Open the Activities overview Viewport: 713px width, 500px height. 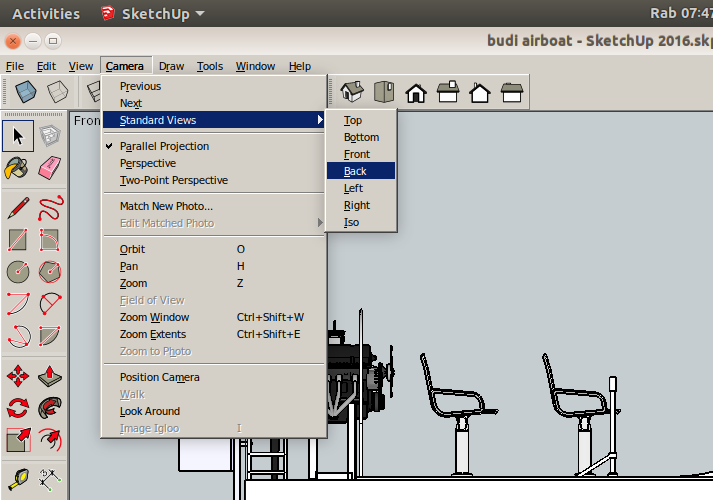tap(46, 14)
